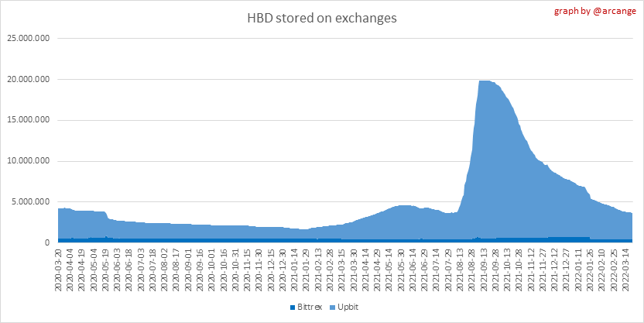
Task: Click the 'Upbit' legend label
Action: 348,308
